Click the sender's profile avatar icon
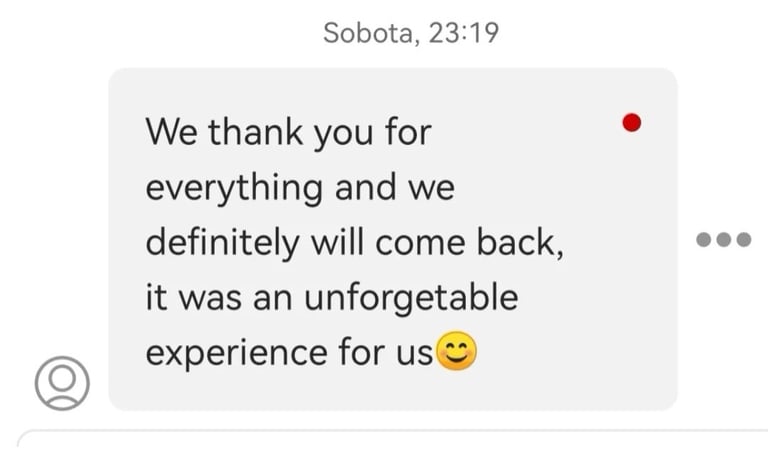Screen dimensions: 768x460 pos(62,382)
